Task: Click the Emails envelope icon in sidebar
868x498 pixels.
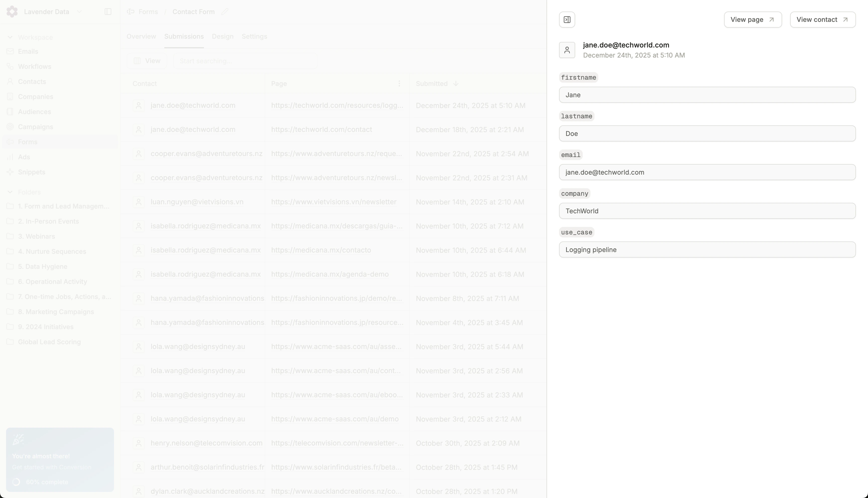Action: [10, 51]
